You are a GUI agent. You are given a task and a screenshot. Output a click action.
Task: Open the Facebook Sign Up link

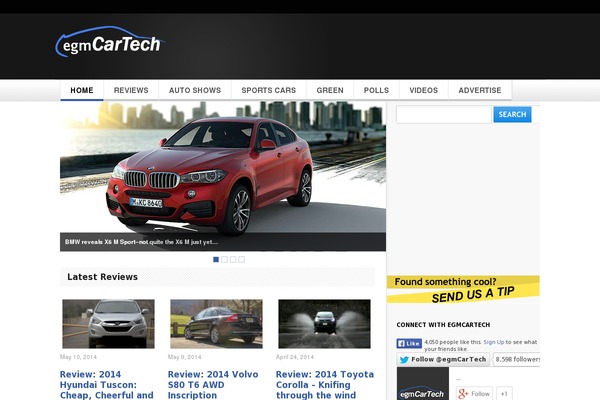[494, 342]
